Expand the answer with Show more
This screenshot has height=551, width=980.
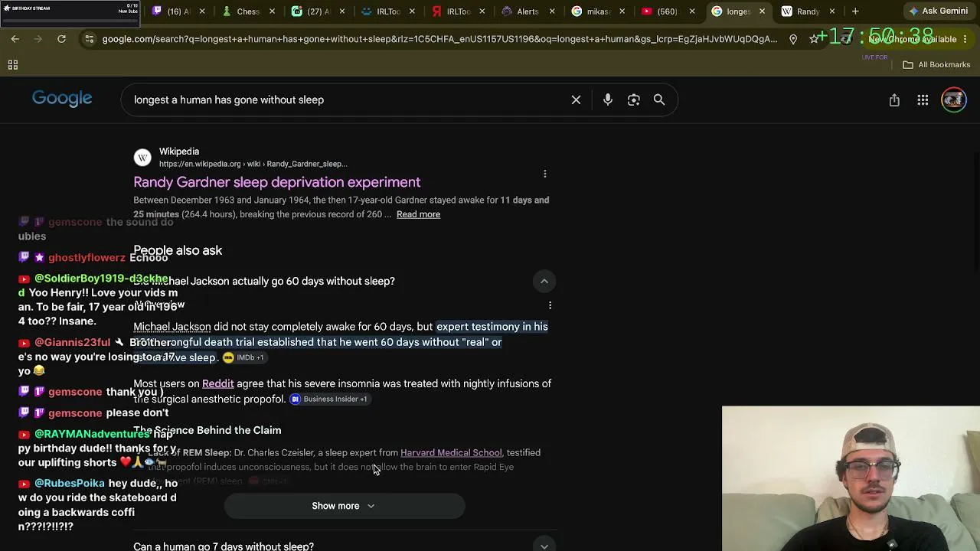tap(344, 506)
